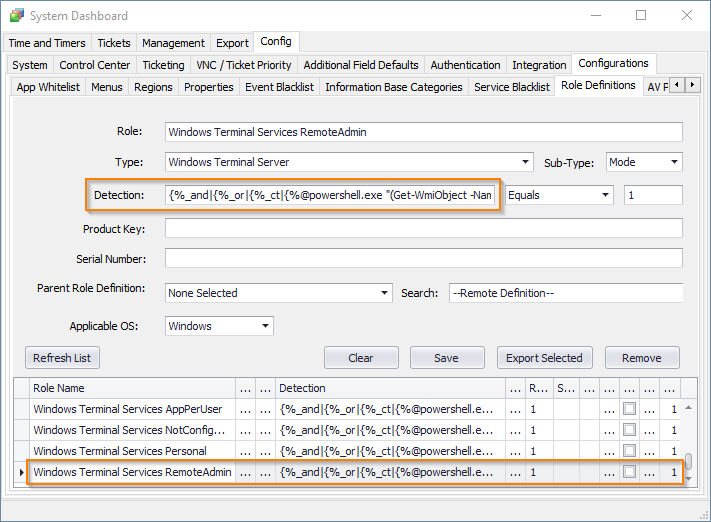Click the row indicator arrow for RemoteAdmin
The height and width of the screenshot is (522, 711).
pos(22,472)
